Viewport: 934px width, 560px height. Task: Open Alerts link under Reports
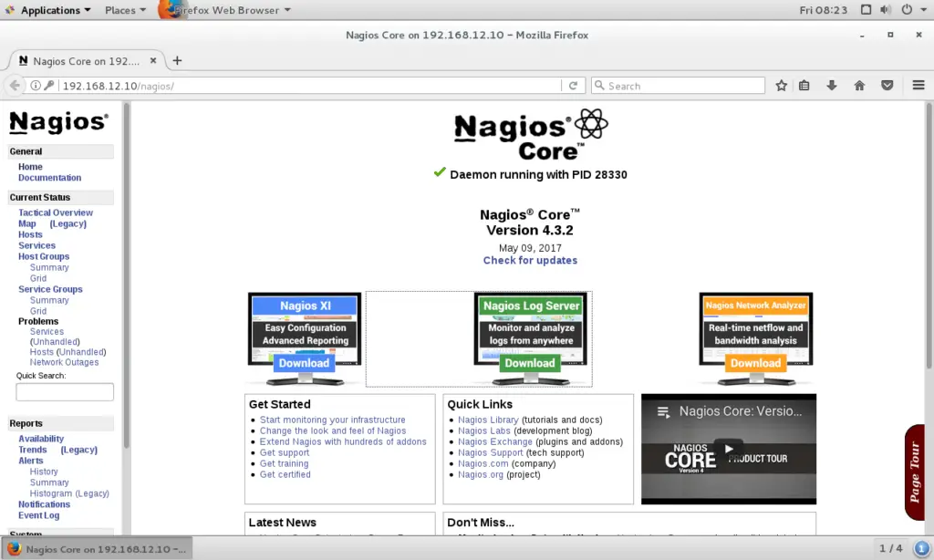[x=30, y=461]
